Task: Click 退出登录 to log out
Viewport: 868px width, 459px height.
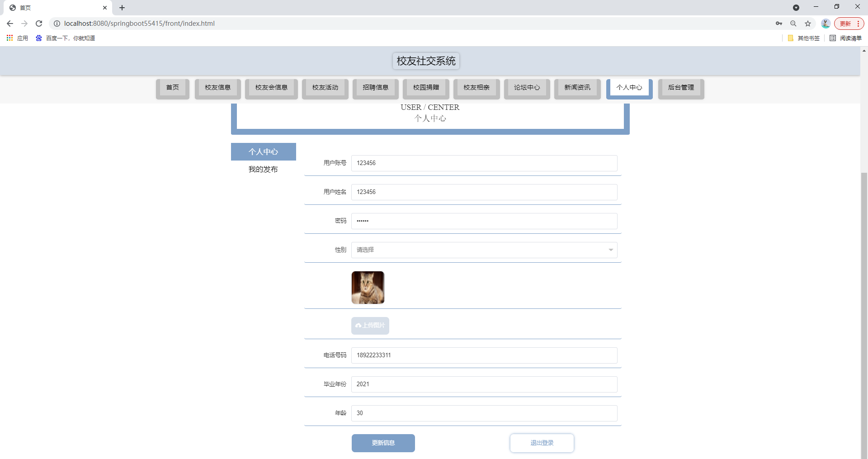Action: point(542,443)
